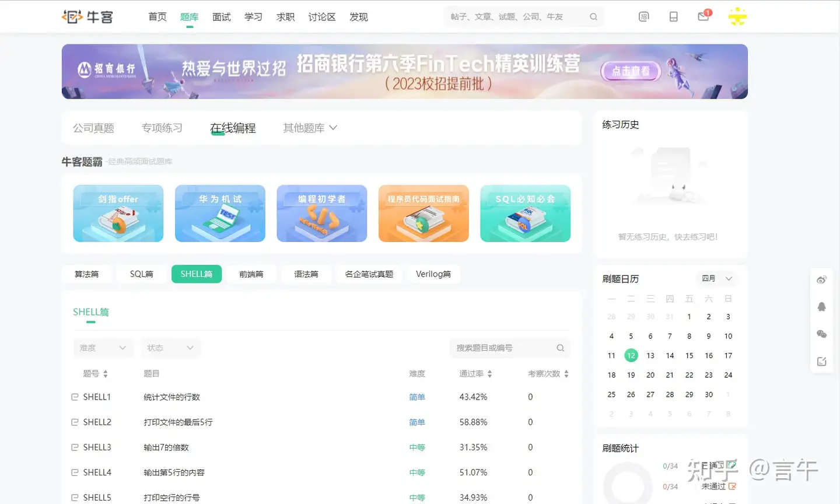Share to Weibo via sidebar icon
This screenshot has width=840, height=504.
(x=821, y=279)
